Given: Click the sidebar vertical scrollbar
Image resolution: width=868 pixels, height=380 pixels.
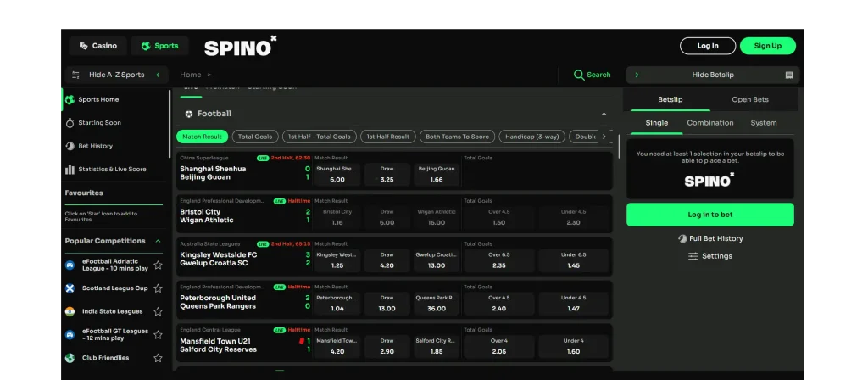Looking at the screenshot, I should coord(170,125).
